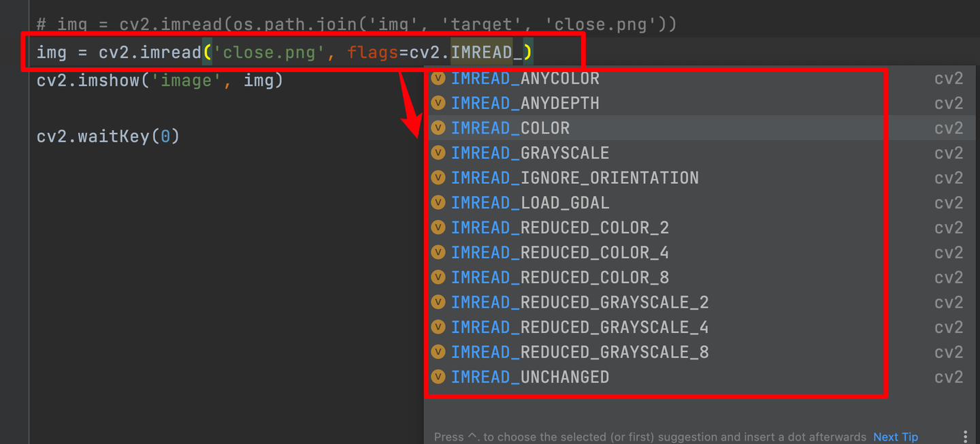The height and width of the screenshot is (444, 980).
Task: Pick IMREAD_REDUCED_COLOR_2 in autocomplete popup
Action: click(559, 227)
